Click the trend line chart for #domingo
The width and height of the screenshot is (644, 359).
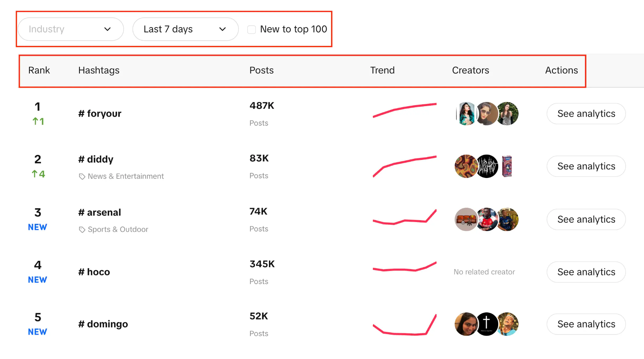(404, 325)
